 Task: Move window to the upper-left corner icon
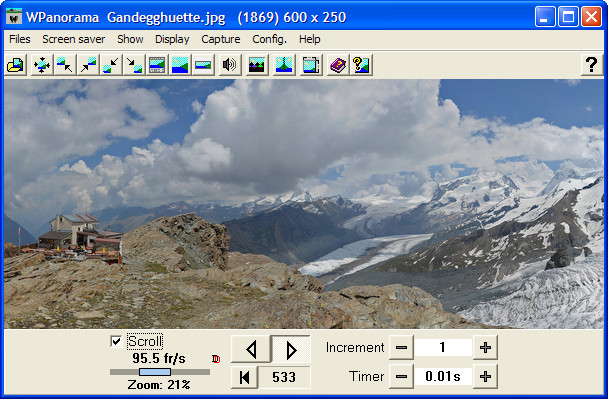[65, 65]
